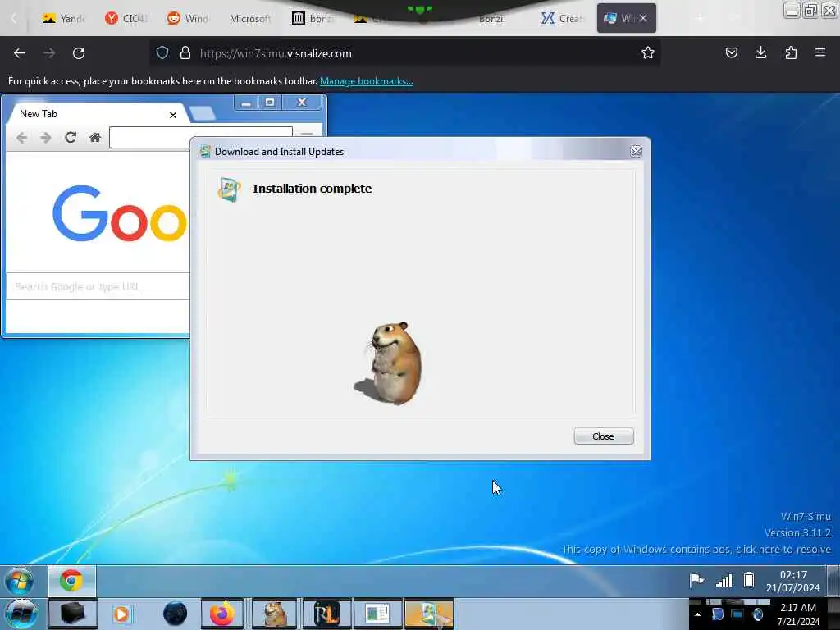Screen dimensions: 840x630
Task: Switch to the CIO41 tab
Action: coord(126,18)
